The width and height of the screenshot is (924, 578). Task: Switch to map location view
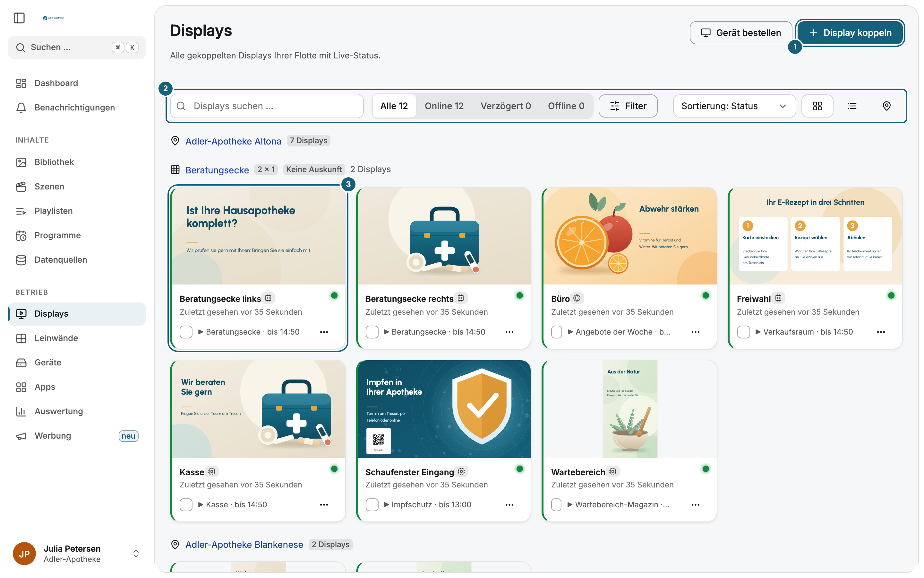886,106
